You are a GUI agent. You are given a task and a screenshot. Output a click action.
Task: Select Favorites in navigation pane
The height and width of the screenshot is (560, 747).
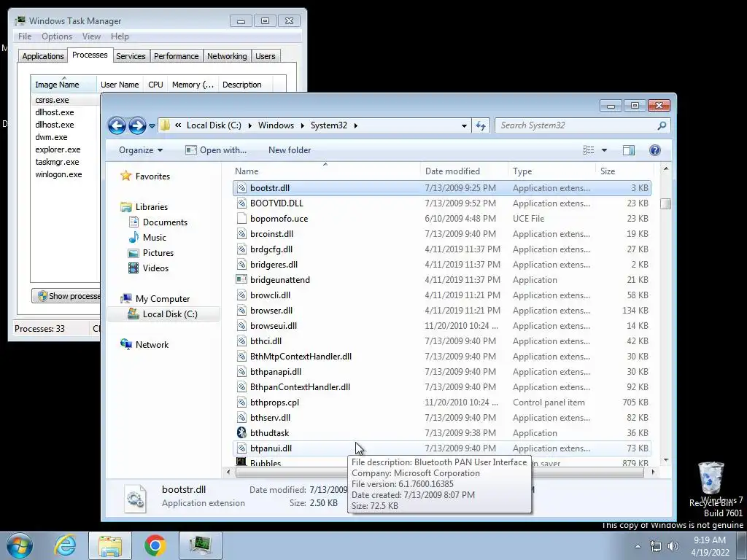click(x=152, y=176)
